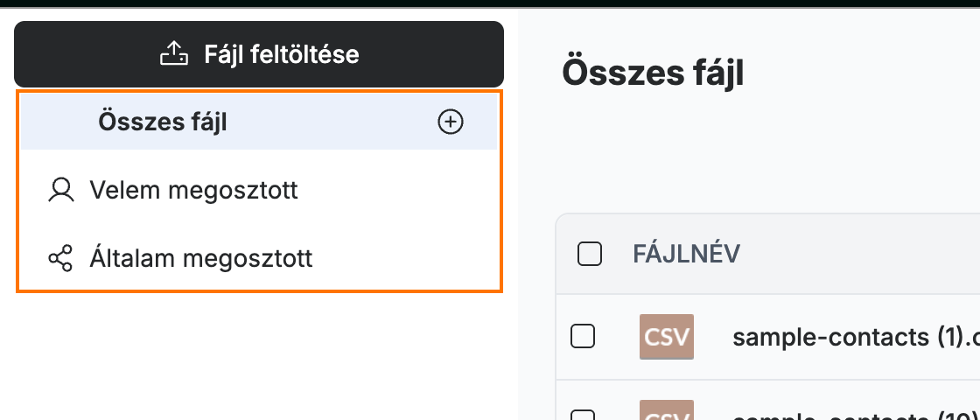
Task: Click empty sidebar space below Általam megosztott
Action: coord(259,356)
